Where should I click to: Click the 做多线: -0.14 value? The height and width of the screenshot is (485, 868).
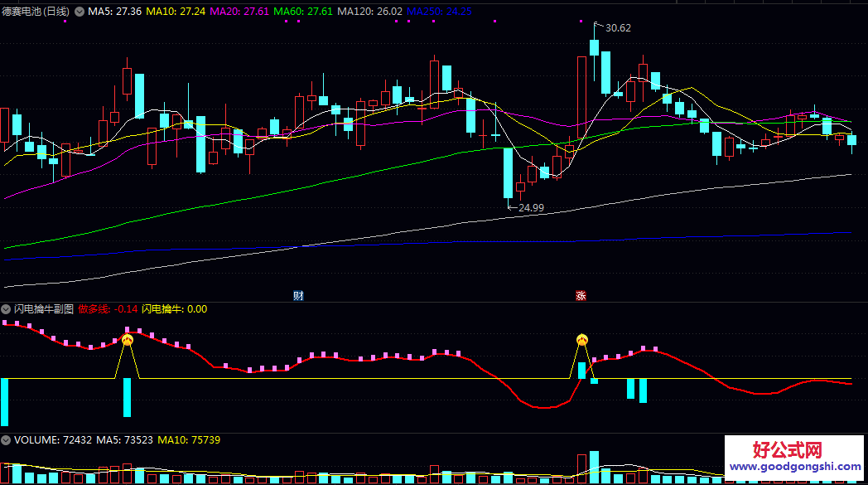point(108,309)
